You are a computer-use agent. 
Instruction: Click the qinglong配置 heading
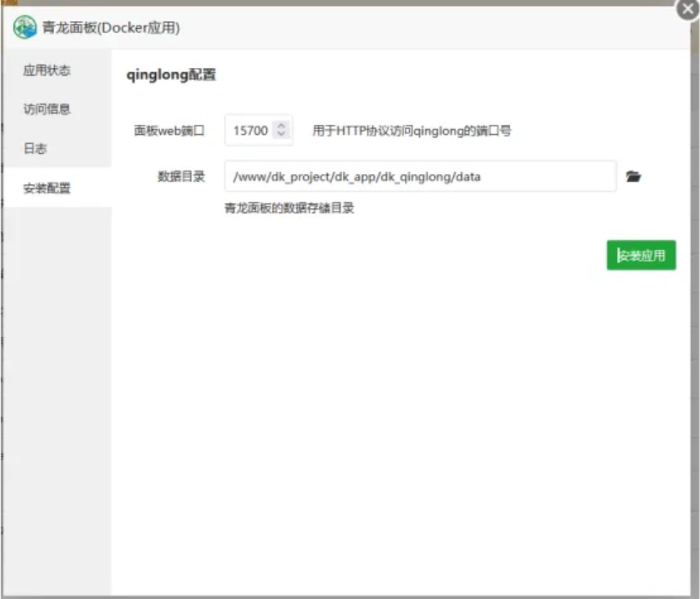point(171,75)
